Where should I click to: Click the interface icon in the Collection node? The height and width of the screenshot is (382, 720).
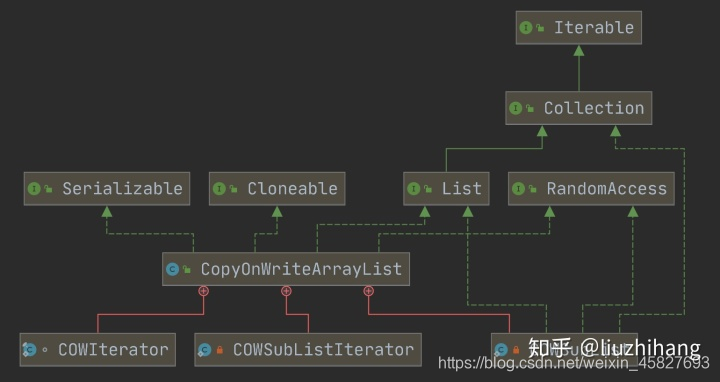click(515, 108)
